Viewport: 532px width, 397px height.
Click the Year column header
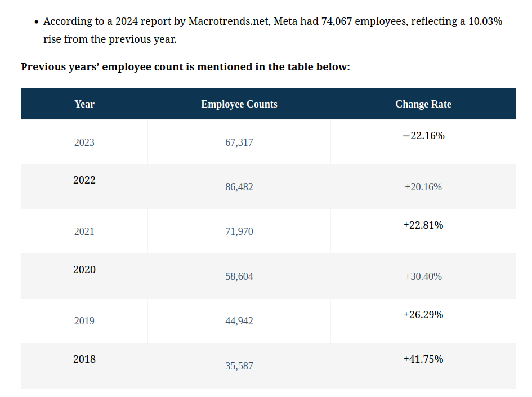84,104
